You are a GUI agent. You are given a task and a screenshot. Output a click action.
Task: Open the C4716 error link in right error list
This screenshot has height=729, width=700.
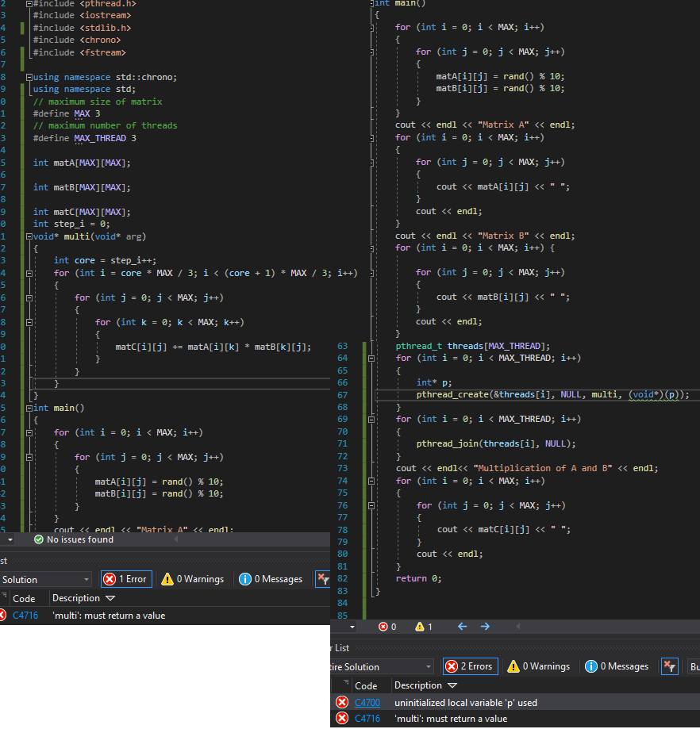[x=367, y=719]
